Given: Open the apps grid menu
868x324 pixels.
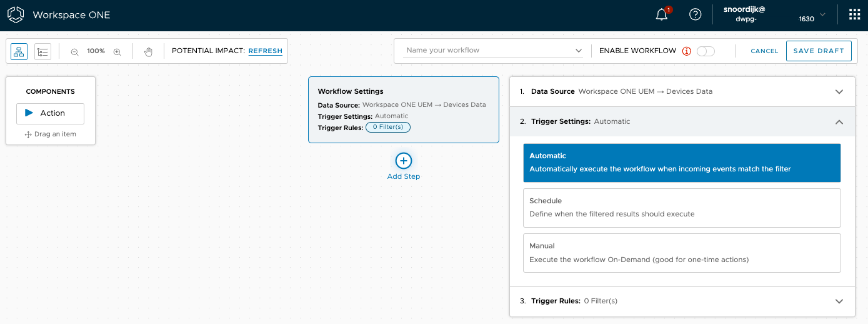Looking at the screenshot, I should pyautogui.click(x=854, y=15).
